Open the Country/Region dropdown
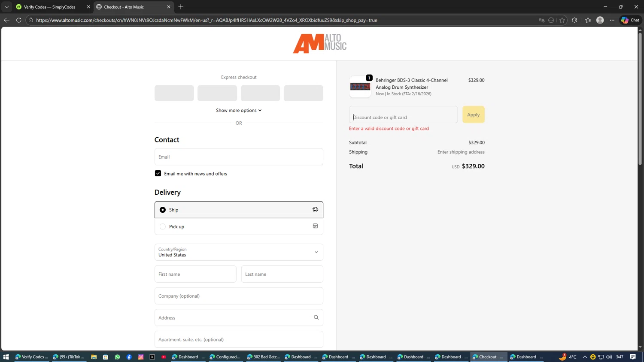The width and height of the screenshot is (644, 362). point(239,252)
